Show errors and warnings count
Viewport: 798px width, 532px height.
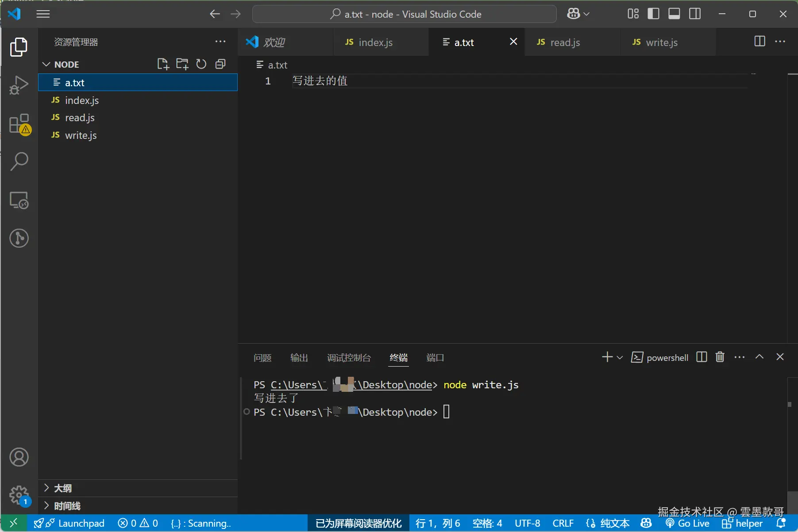point(138,523)
